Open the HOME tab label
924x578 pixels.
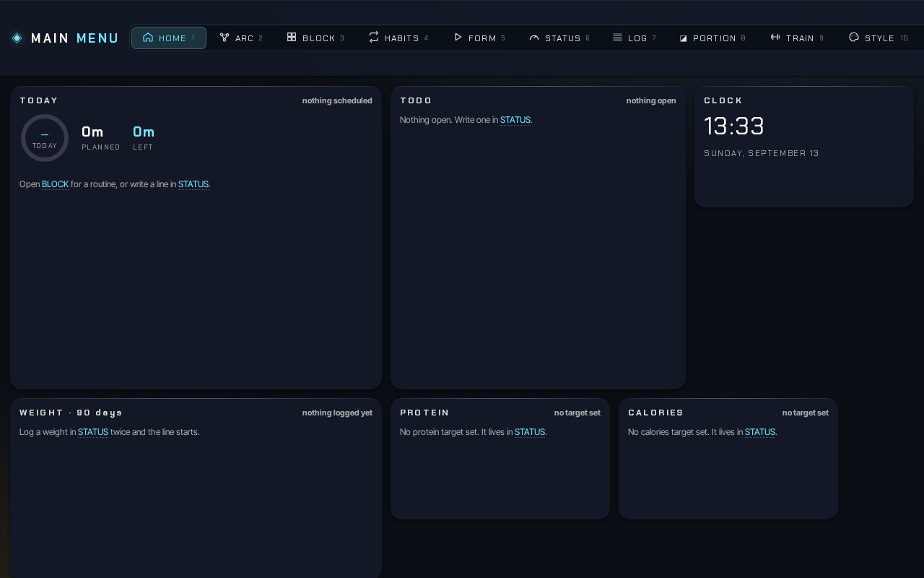[173, 38]
